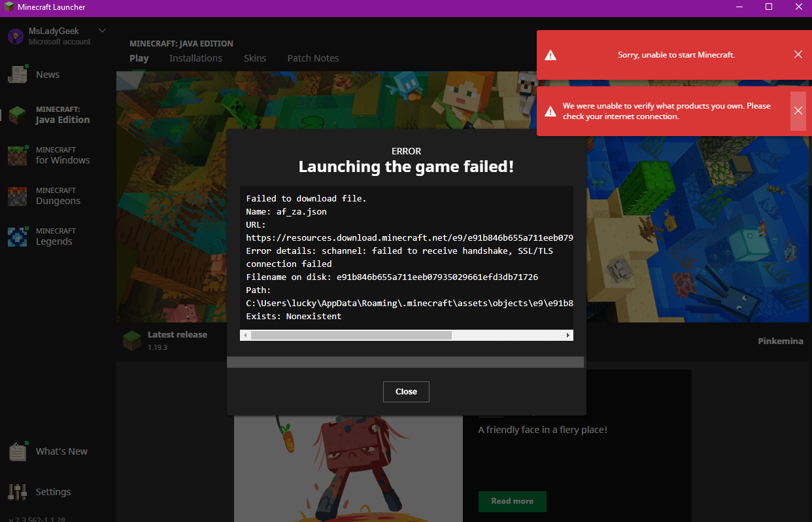Viewport: 812px width, 522px height.
Task: Switch to the Installations tab
Action: 195,58
